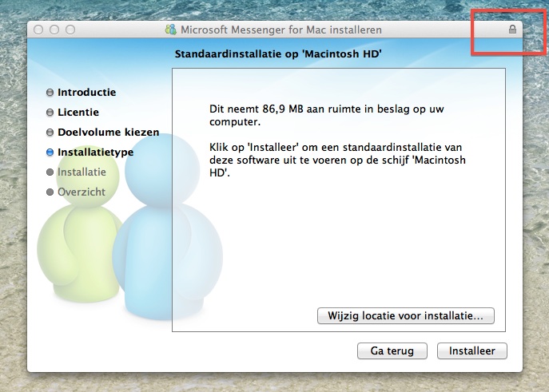Open Wijzig locatie voor installatie dialog

406,316
